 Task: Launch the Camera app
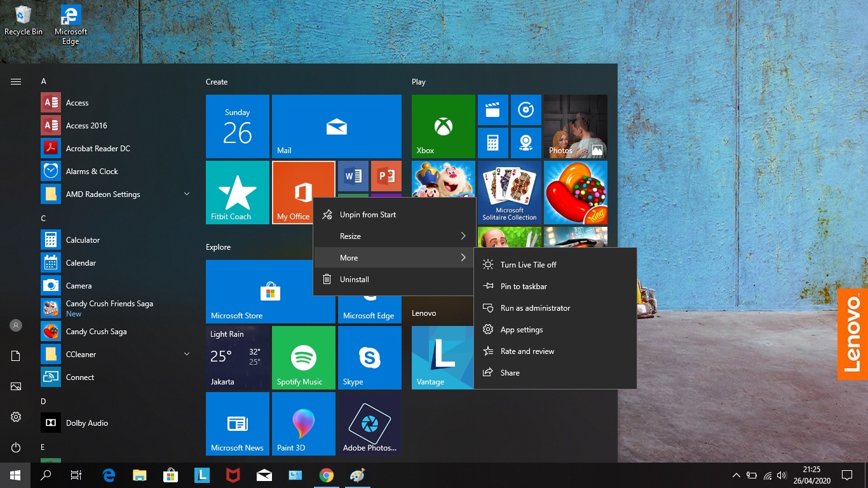(x=116, y=285)
